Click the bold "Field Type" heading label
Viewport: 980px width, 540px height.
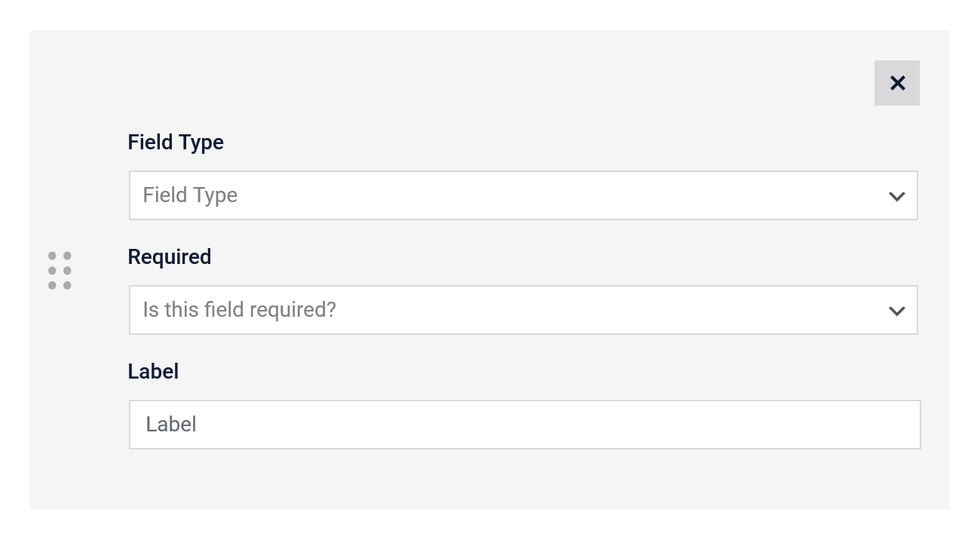tap(176, 143)
